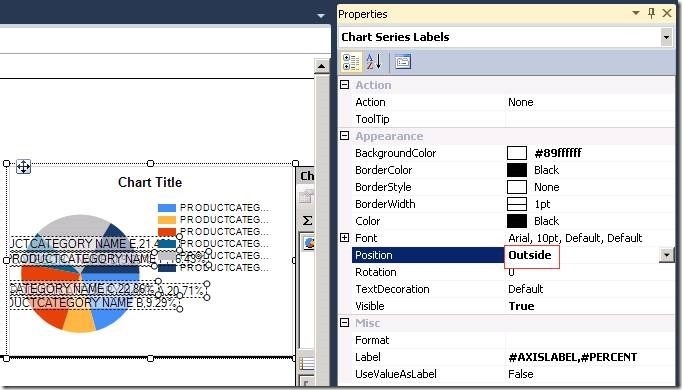Click the Color property black swatch

pyautogui.click(x=517, y=221)
